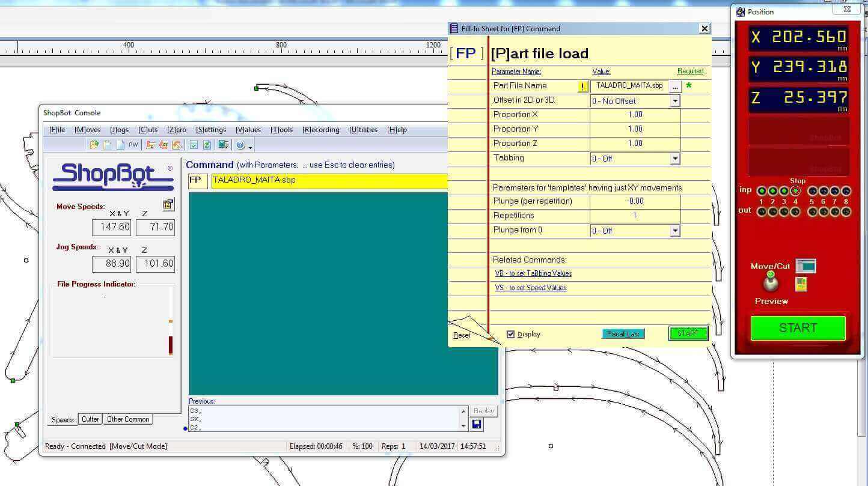Image resolution: width=868 pixels, height=486 pixels.
Task: Toggle output 2 switch in Position window
Action: click(x=772, y=211)
